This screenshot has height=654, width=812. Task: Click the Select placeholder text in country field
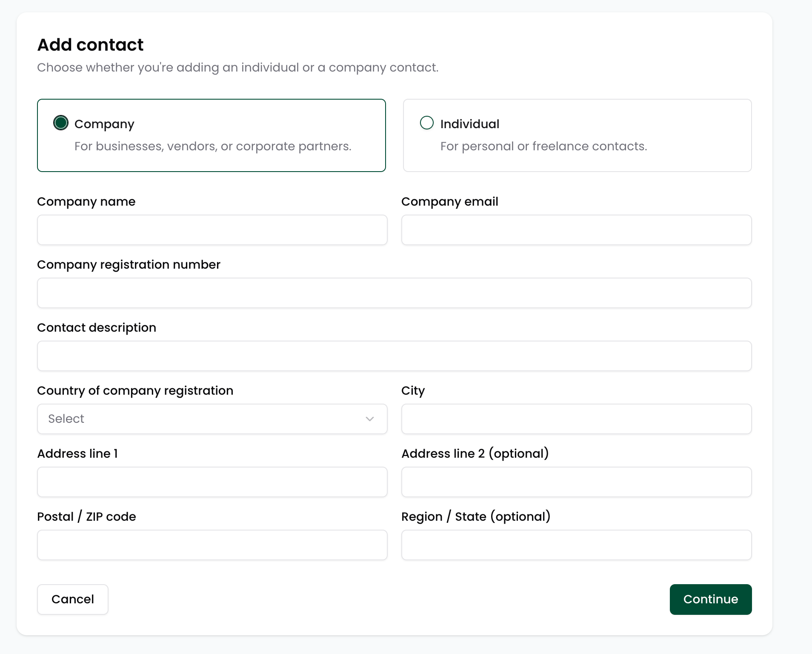tap(66, 419)
